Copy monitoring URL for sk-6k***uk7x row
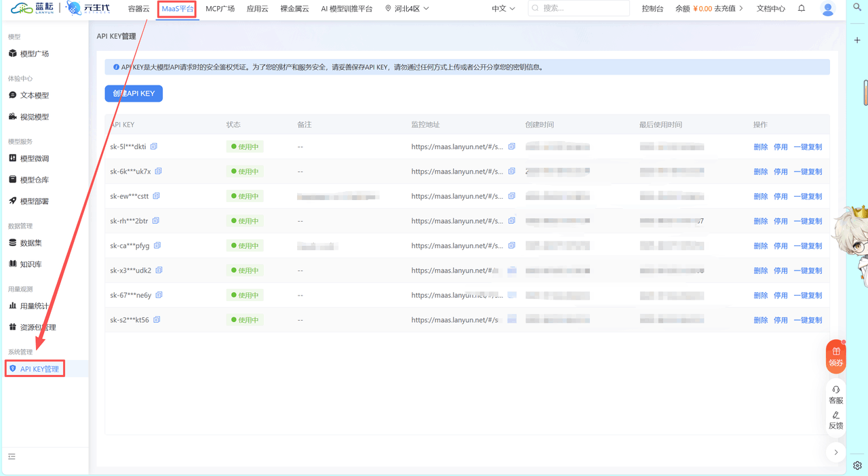This screenshot has height=476, width=868. 512,172
